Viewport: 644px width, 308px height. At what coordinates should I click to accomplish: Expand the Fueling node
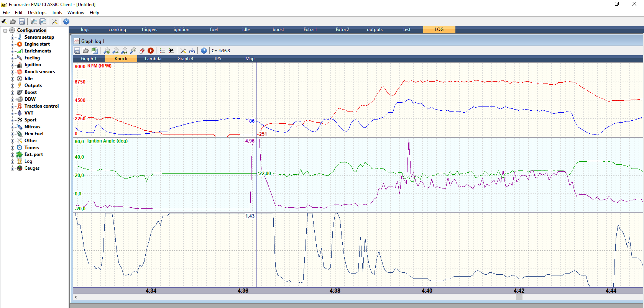click(x=12, y=58)
